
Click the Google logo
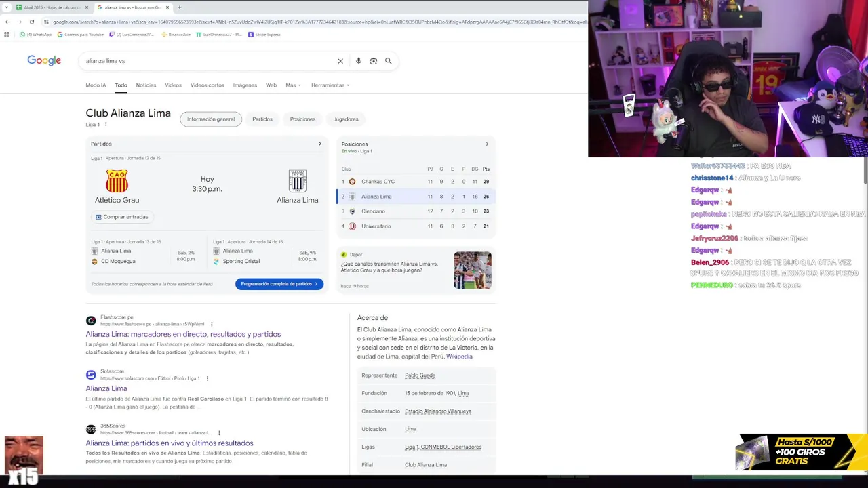pos(44,60)
